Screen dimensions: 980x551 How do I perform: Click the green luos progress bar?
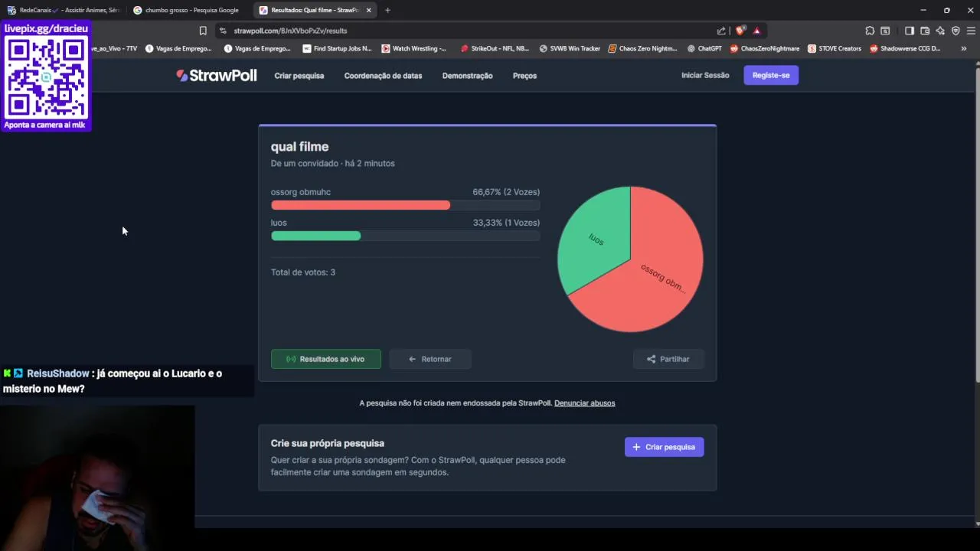pyautogui.click(x=315, y=236)
